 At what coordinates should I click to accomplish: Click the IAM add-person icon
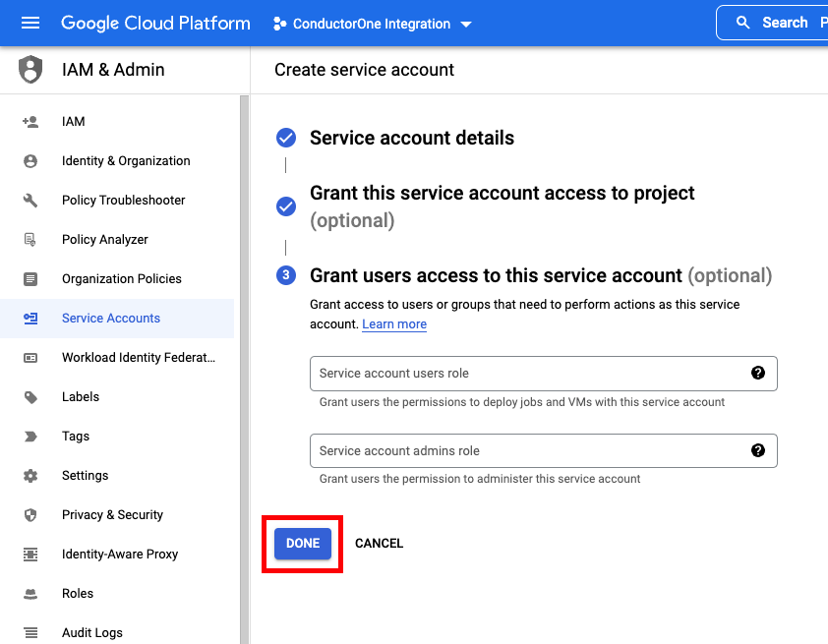click(30, 122)
